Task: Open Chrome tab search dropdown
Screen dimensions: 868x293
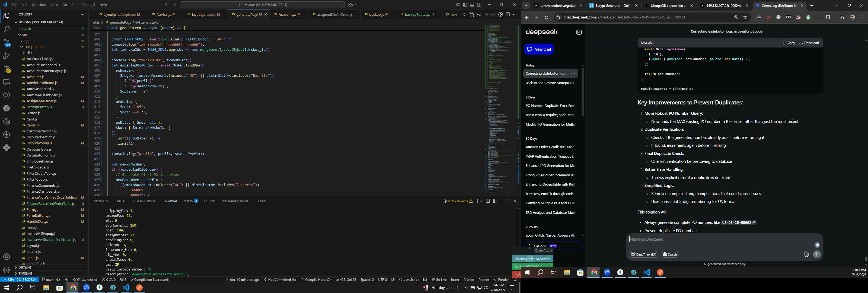Action: tap(526, 5)
